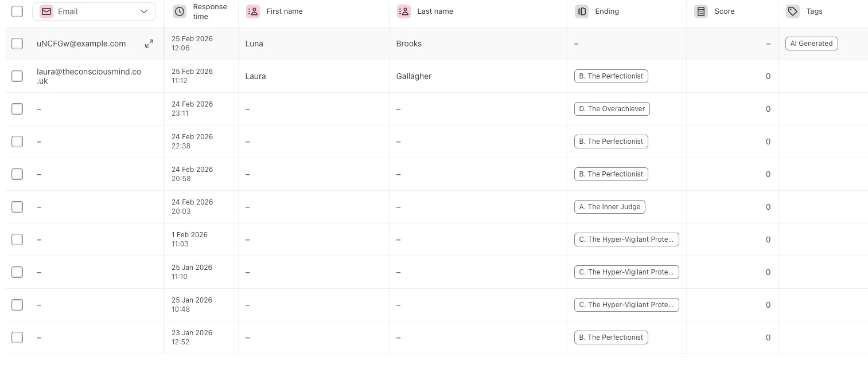The width and height of the screenshot is (868, 369).
Task: Tick the checkbox for 1 Feb 2026 response
Action: (17, 240)
